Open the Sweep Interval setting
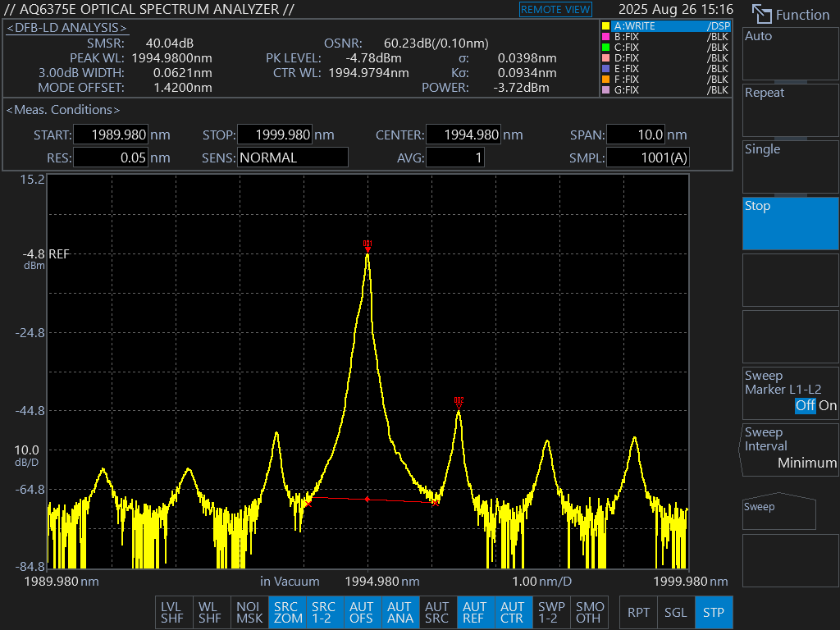 click(x=790, y=448)
